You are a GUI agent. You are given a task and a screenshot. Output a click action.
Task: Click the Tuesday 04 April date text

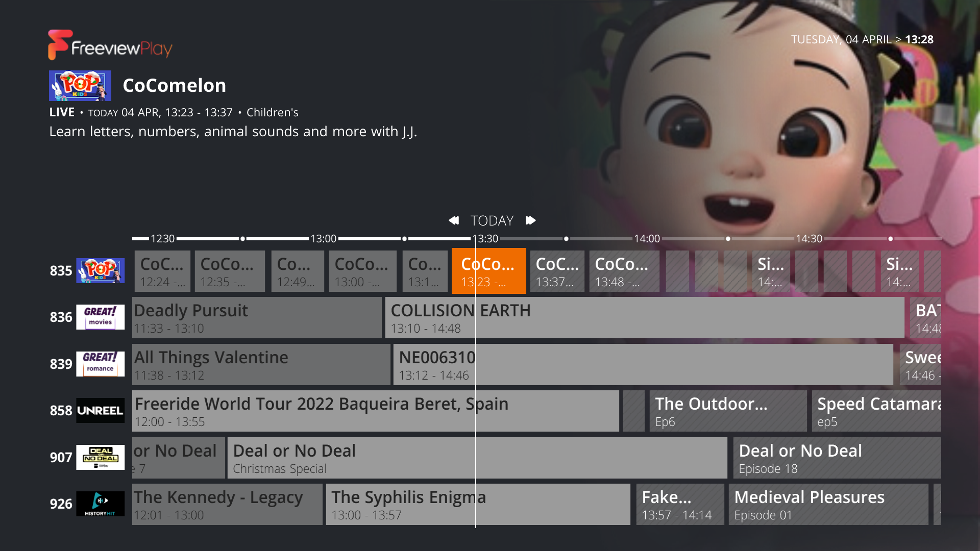pos(841,39)
